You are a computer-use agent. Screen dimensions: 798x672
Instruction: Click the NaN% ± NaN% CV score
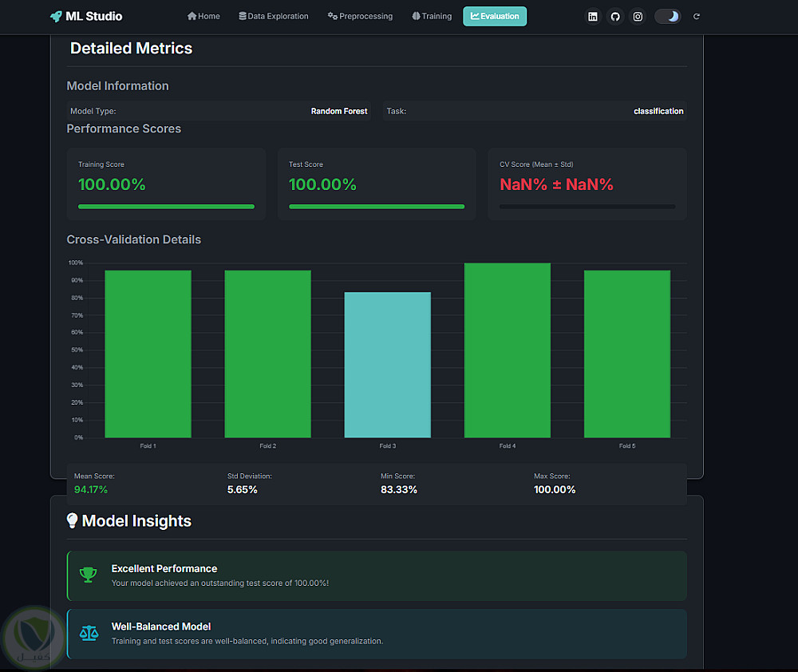click(x=556, y=184)
